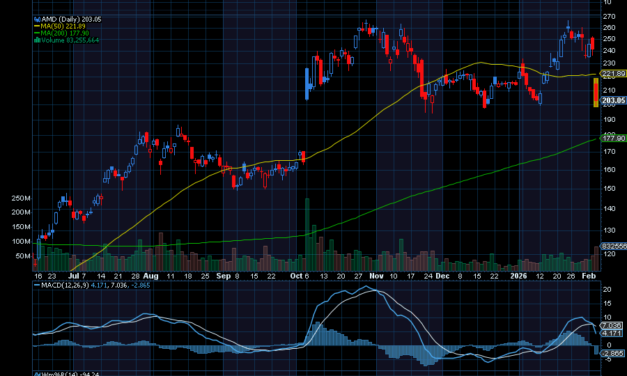Screen dimensions: 627x376
Task: Click the 'Dec' label on the date axis
Action: tap(443, 276)
